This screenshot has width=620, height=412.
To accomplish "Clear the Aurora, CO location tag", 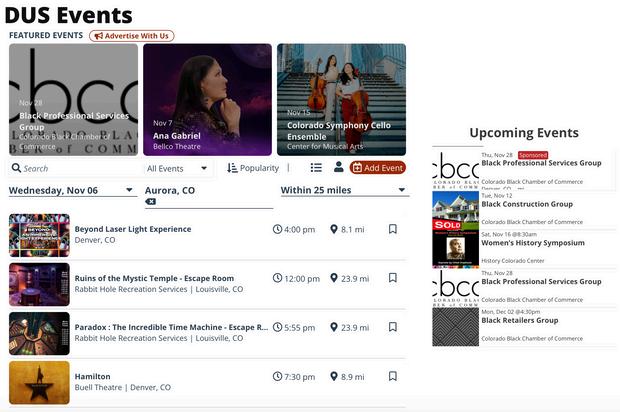I will coord(151,202).
